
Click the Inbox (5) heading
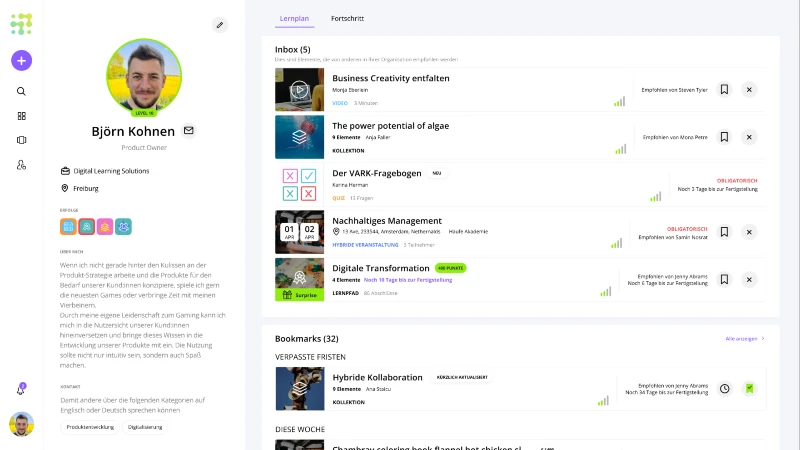point(292,49)
